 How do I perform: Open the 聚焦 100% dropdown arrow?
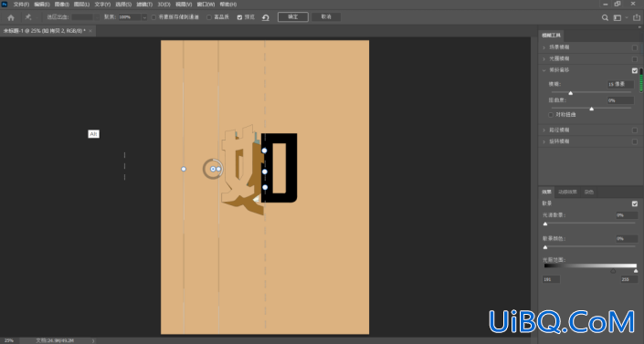(144, 17)
